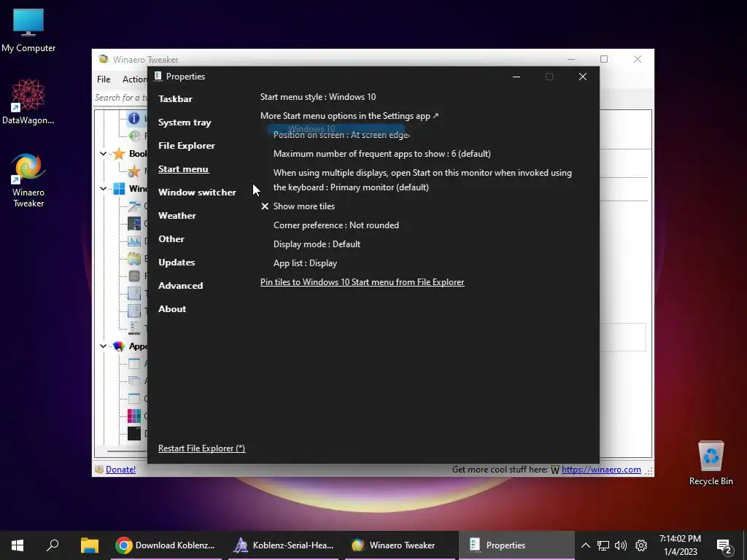Viewport: 747px width, 560px height.
Task: Open the Updates section
Action: pyautogui.click(x=177, y=262)
